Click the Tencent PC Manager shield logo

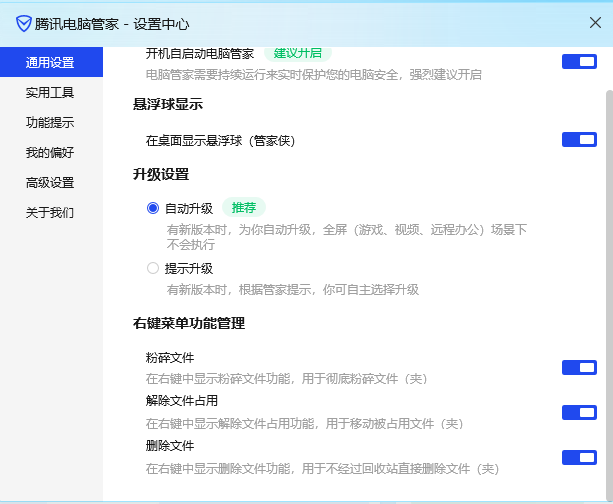(23, 24)
